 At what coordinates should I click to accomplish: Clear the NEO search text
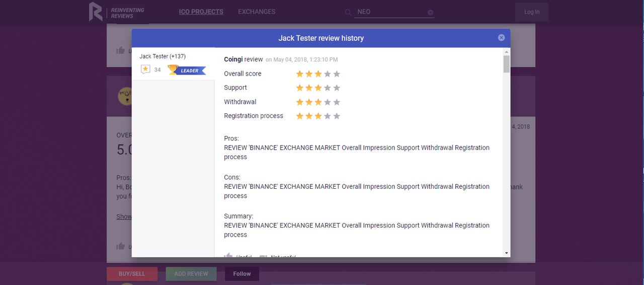(430, 13)
